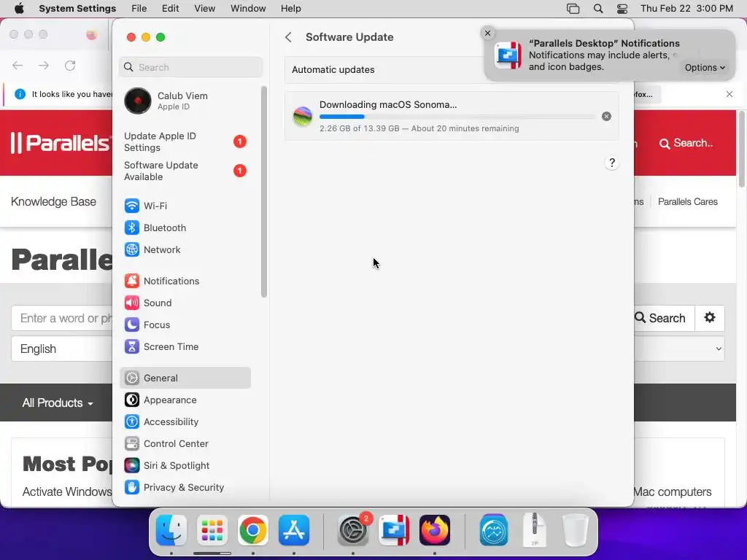Expand All Products dropdown in browser
The height and width of the screenshot is (560, 747).
tap(58, 402)
